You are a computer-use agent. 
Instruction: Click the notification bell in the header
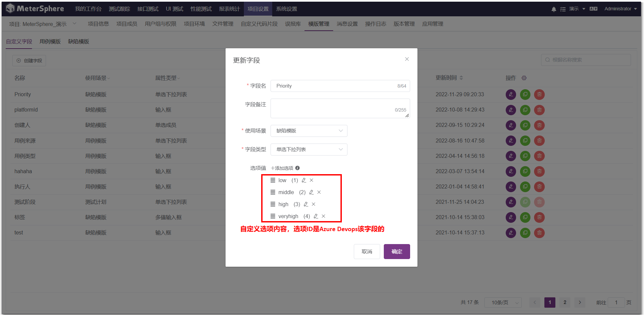[553, 9]
